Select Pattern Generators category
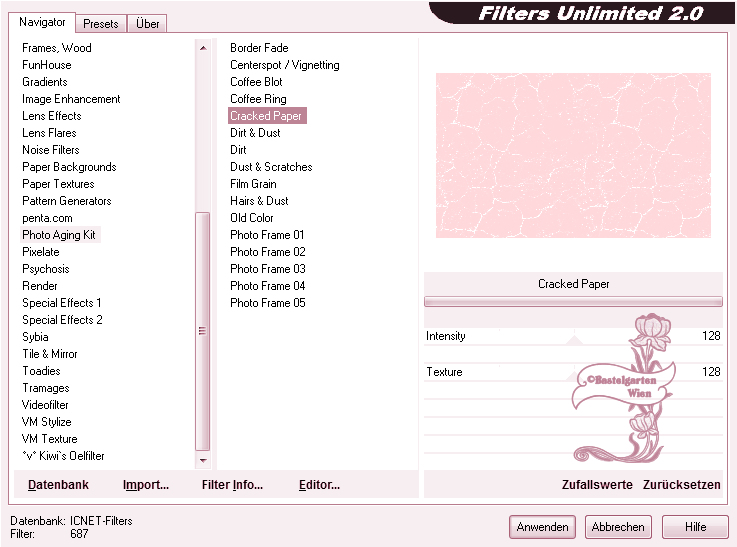The width and height of the screenshot is (737, 547). (x=67, y=201)
